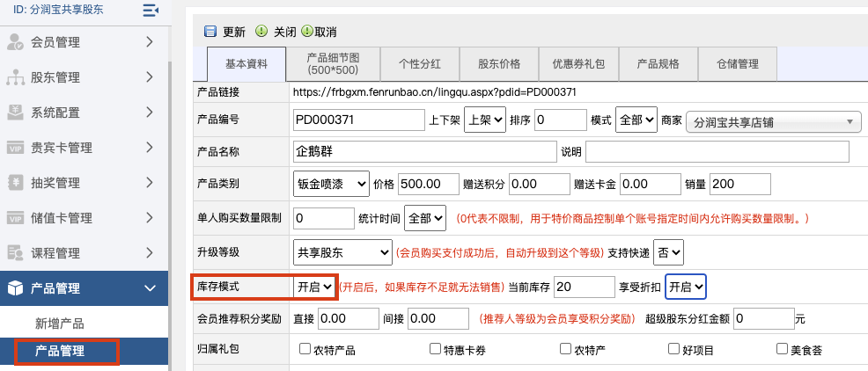Click the 系统配置 sidebar icon
The width and height of the screenshot is (868, 371).
15,113
